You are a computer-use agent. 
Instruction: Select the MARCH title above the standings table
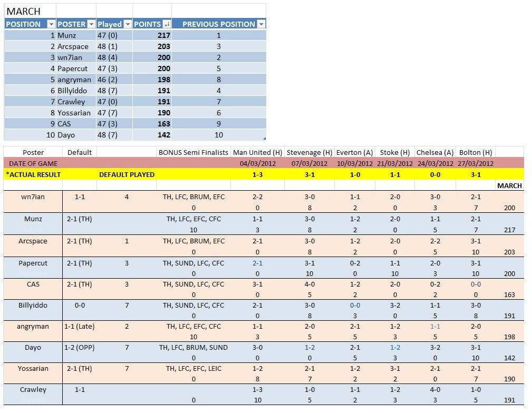(23, 12)
